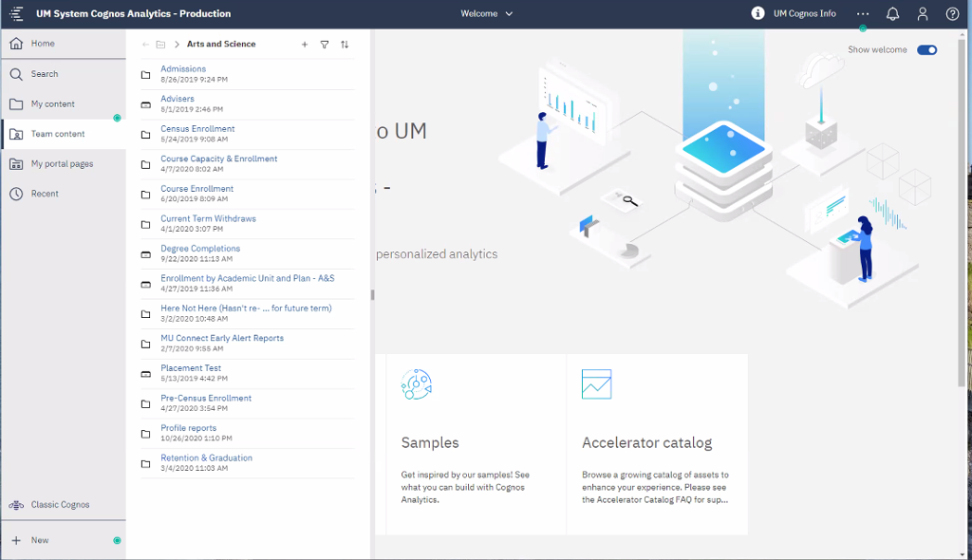This screenshot has height=560, width=972.
Task: Toggle the Show welcome switch
Action: pyautogui.click(x=926, y=50)
